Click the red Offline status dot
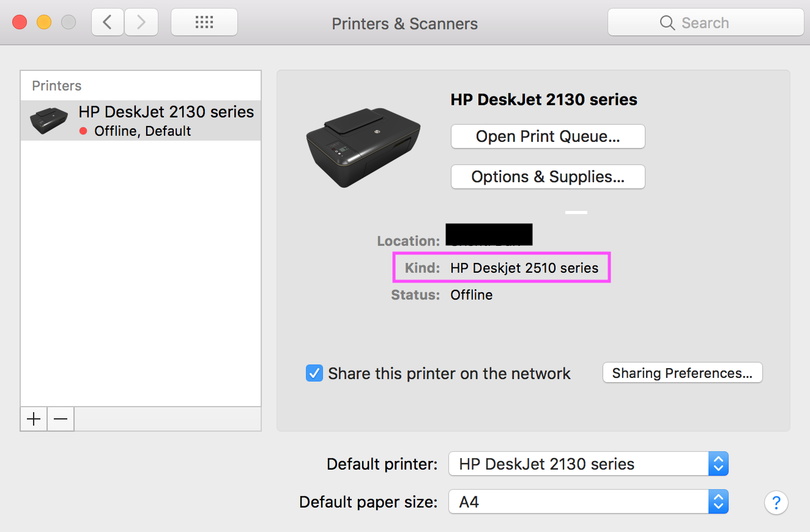Screen dimensions: 810x532 [x=84, y=131]
